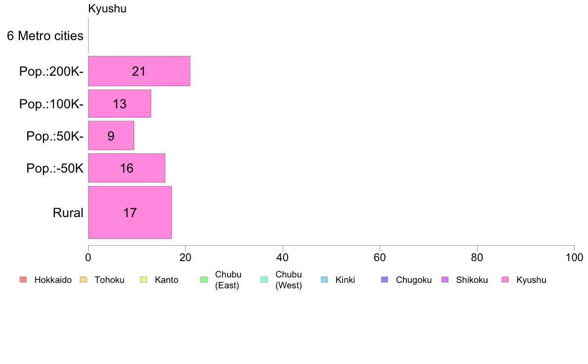
Task: Click the Tohoku legend color swatch
Action: [83, 279]
